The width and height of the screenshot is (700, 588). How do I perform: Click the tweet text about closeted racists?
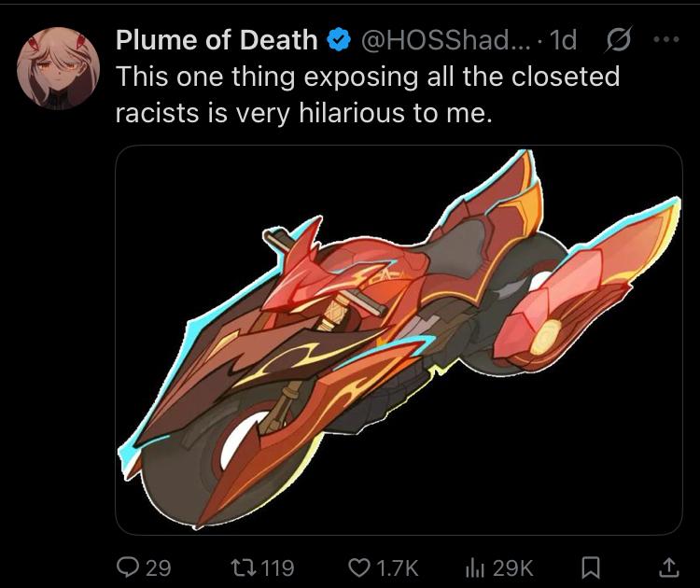pyautogui.click(x=368, y=94)
